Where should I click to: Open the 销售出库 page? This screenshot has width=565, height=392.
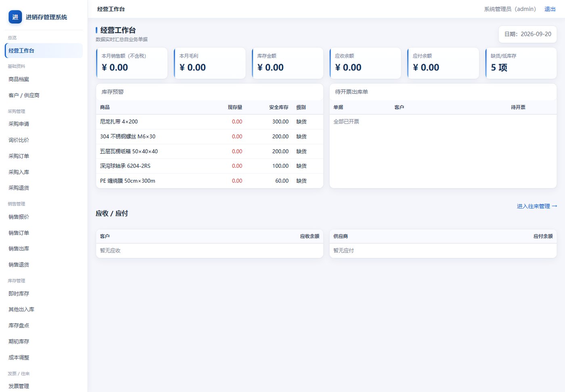(44, 249)
